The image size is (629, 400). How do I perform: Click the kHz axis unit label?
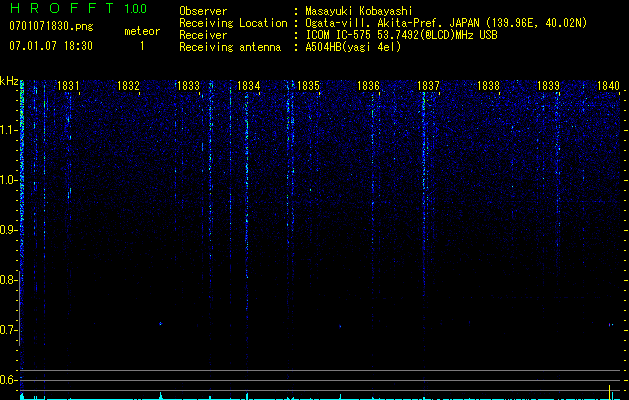click(x=9, y=81)
